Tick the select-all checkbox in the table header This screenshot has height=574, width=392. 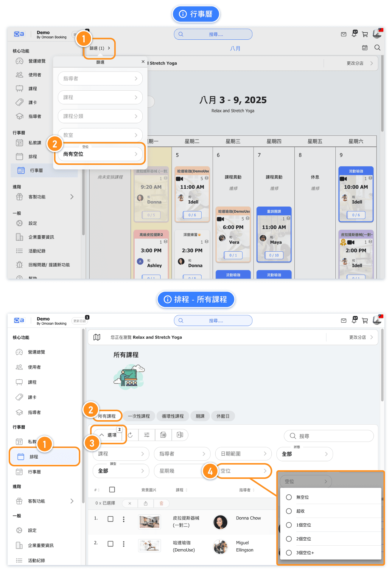click(112, 490)
